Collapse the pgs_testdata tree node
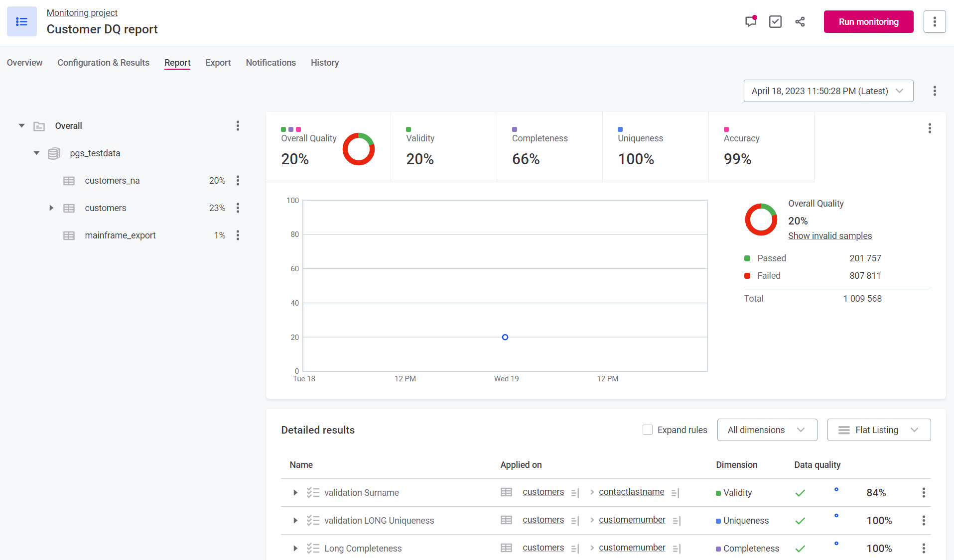 coord(36,153)
